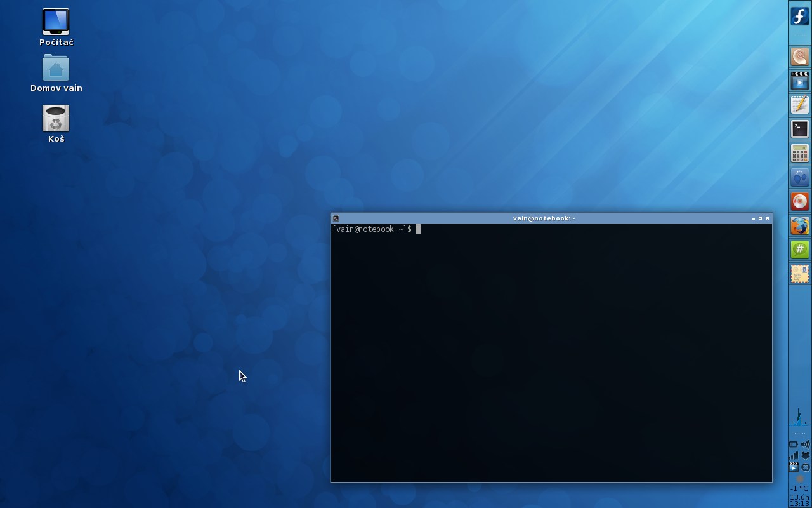
Task: Open the video player clapperboard in the launcher
Action: click(800, 81)
